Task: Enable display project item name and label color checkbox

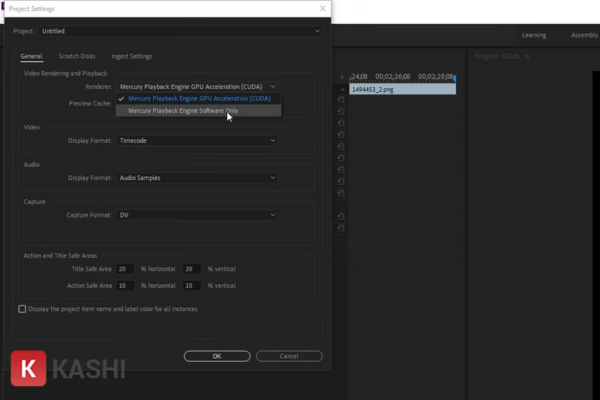Action: coord(22,309)
